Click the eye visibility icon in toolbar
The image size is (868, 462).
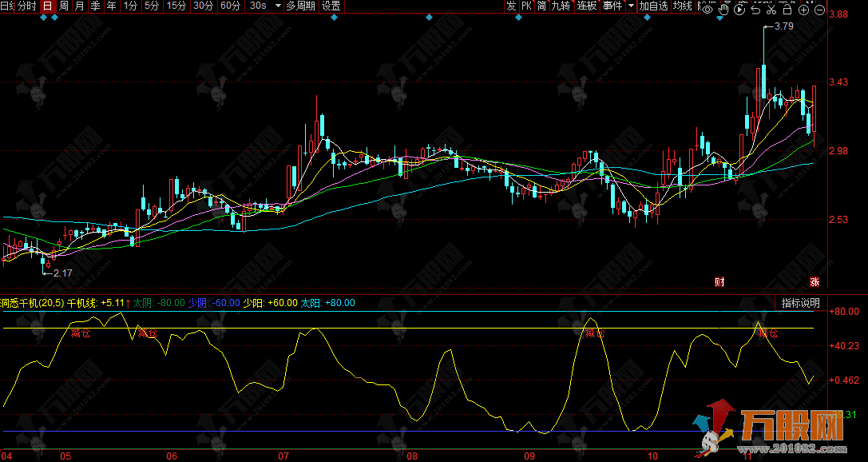point(707,10)
